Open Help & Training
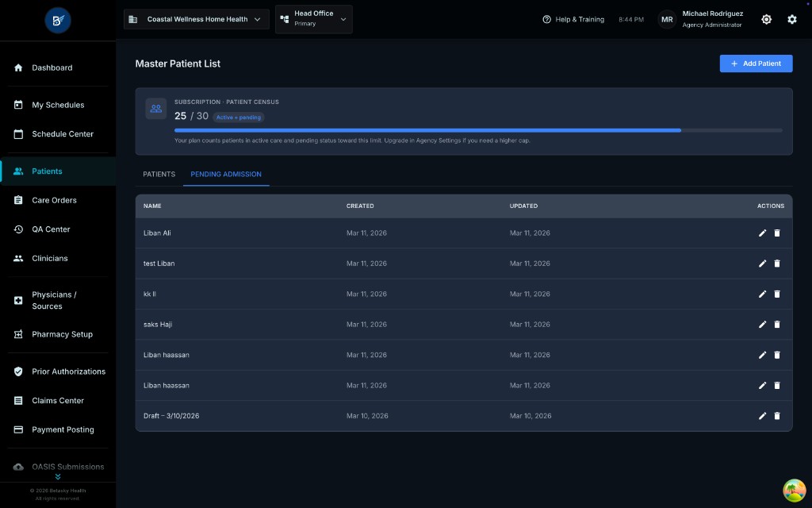The width and height of the screenshot is (812, 508). point(573,19)
